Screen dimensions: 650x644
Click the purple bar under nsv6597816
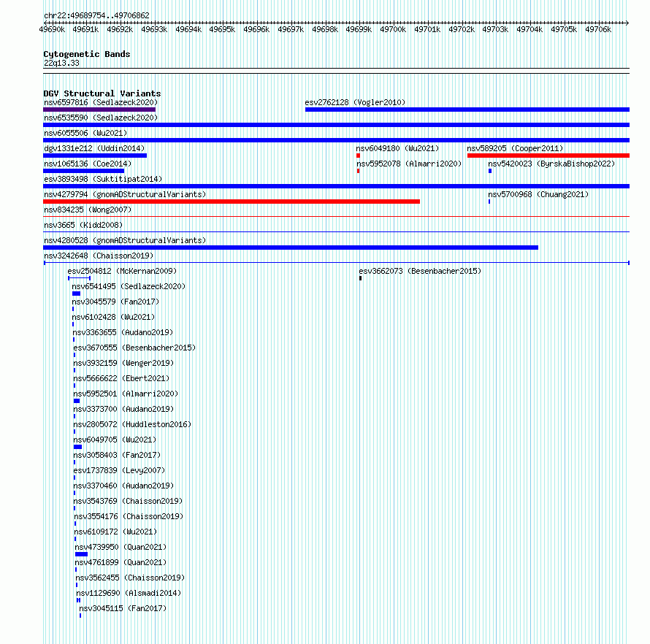(99, 110)
